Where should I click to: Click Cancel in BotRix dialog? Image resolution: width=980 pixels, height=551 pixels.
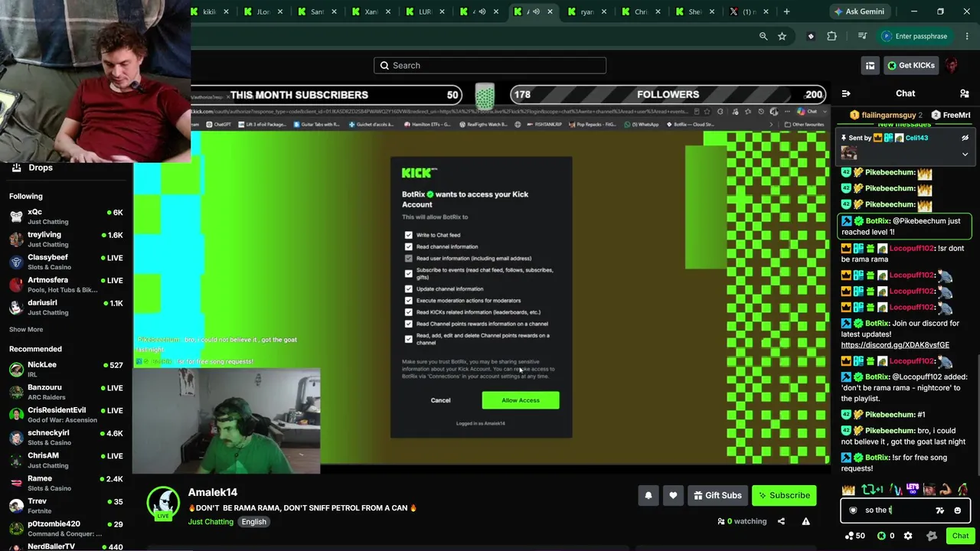[x=440, y=400]
